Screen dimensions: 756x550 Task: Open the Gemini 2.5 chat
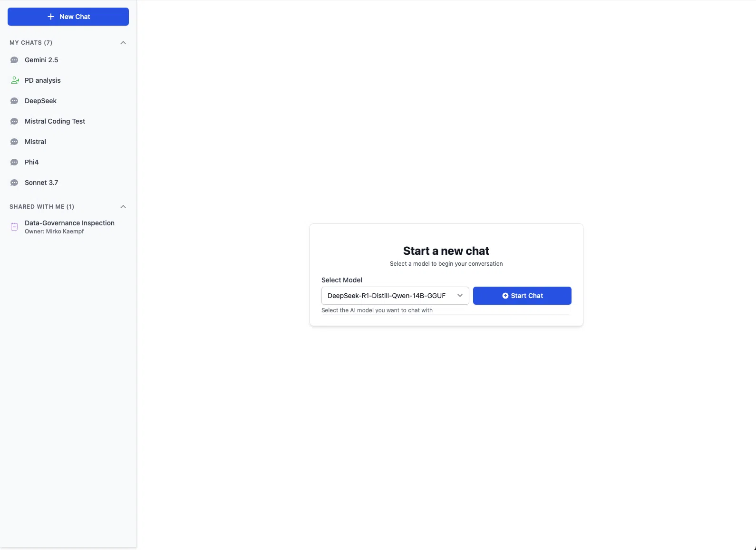click(41, 60)
